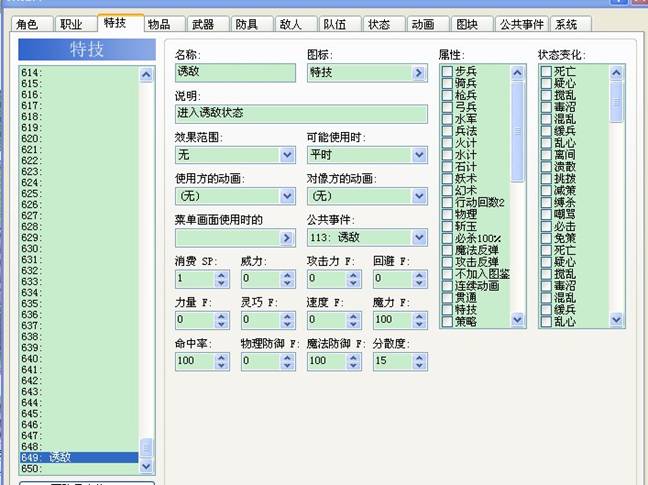Click the 魔力 F value field showing 100
The height and width of the screenshot is (485, 648).
click(393, 320)
